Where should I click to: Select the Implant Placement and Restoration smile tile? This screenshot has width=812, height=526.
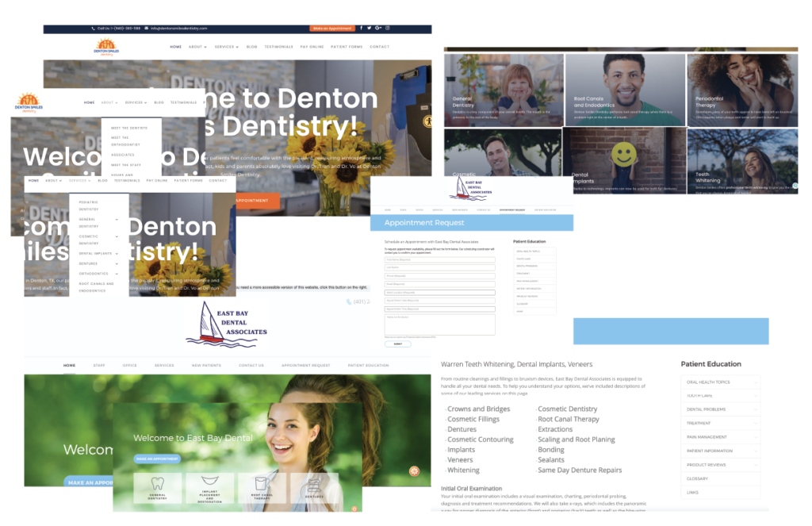click(209, 488)
